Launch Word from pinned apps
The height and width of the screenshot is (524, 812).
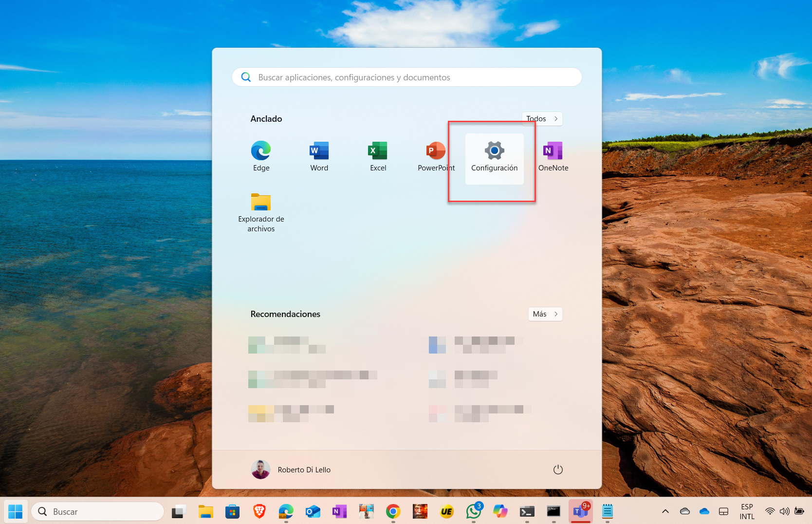pyautogui.click(x=319, y=156)
